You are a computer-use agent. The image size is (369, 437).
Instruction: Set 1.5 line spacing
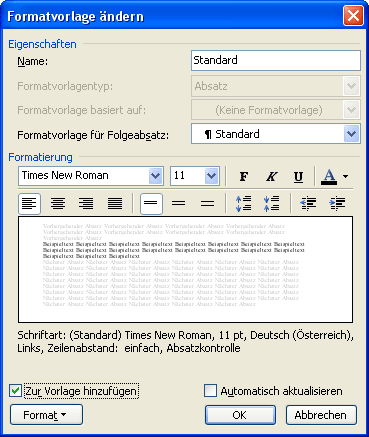pyautogui.click(x=179, y=203)
